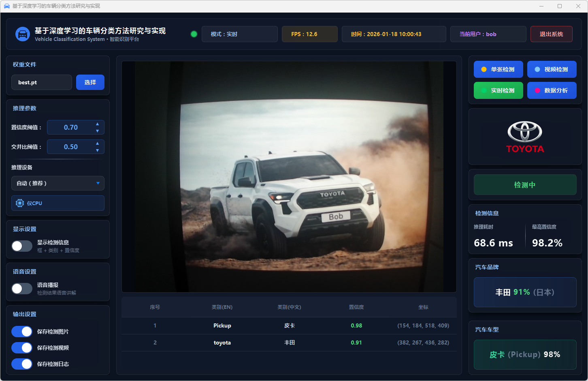Click the 时间 timestamp display
This screenshot has width=588, height=381.
394,34
